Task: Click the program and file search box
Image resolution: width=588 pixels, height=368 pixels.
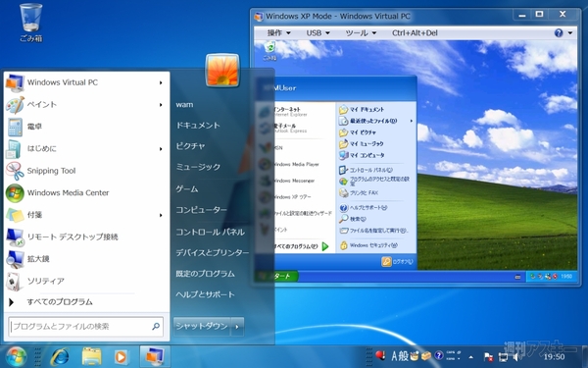Action: click(x=86, y=327)
